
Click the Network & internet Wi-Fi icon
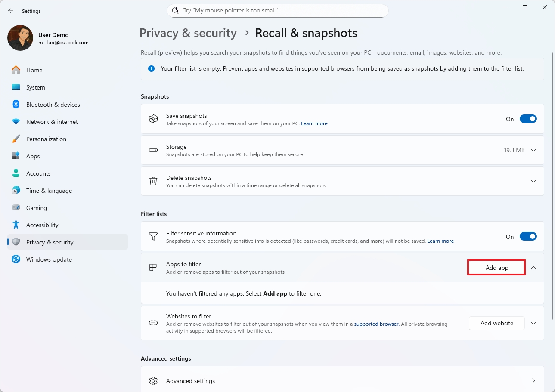[x=16, y=122]
